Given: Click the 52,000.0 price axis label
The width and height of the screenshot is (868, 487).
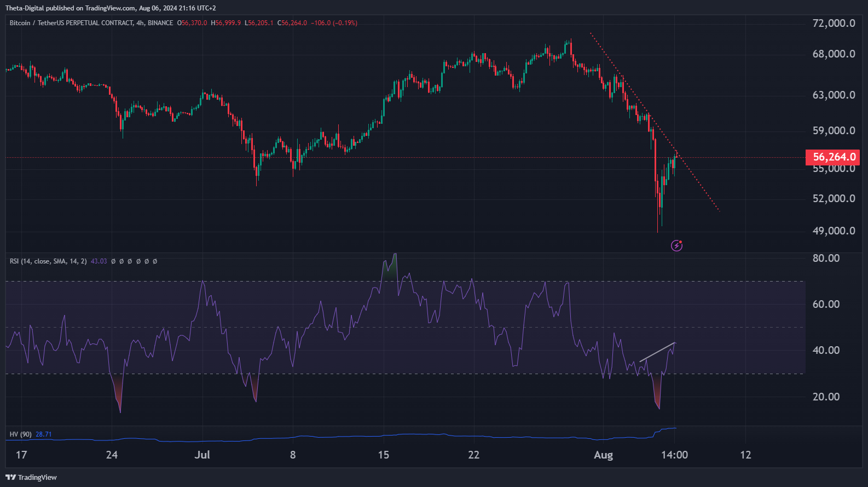Looking at the screenshot, I should tap(834, 198).
